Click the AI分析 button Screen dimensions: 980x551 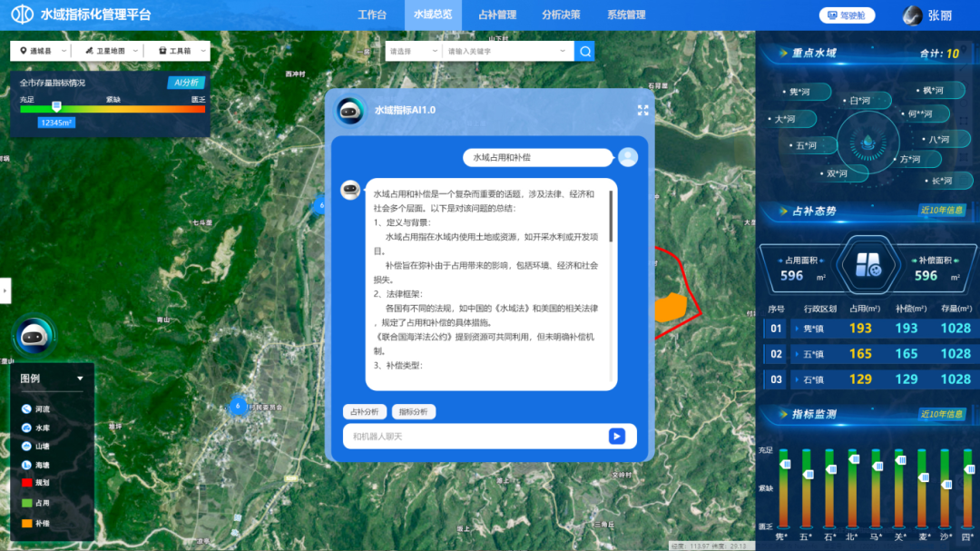186,83
